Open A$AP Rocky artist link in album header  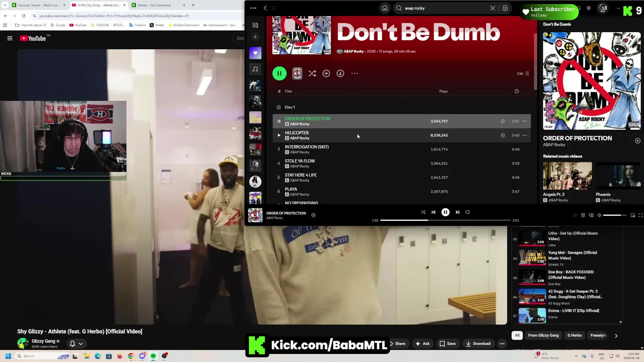click(x=353, y=51)
